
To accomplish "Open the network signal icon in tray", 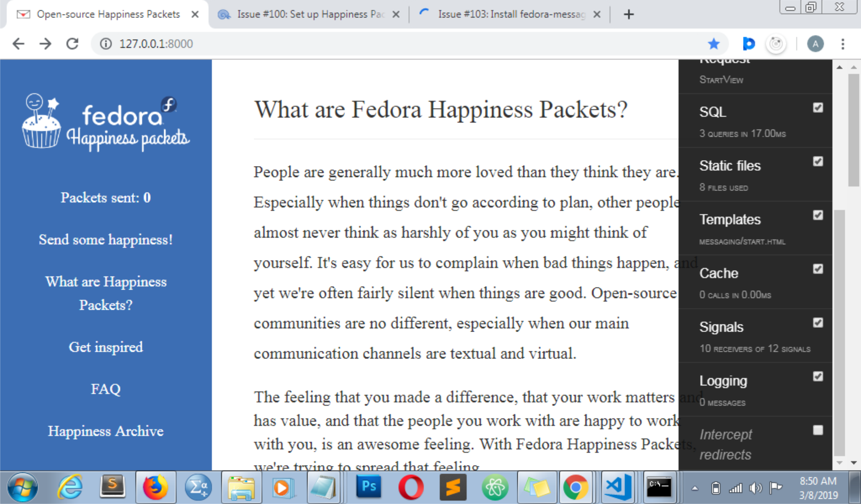I will (736, 488).
